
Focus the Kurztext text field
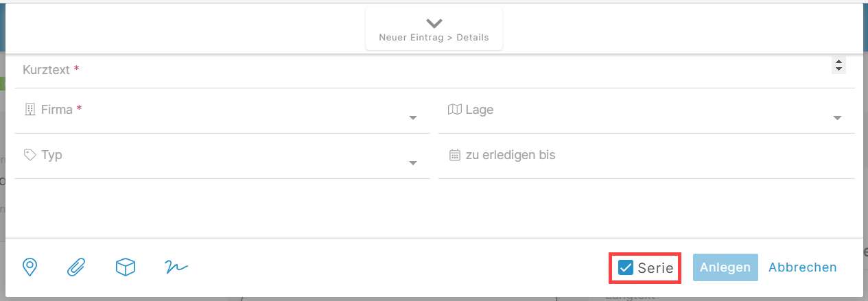click(x=422, y=71)
